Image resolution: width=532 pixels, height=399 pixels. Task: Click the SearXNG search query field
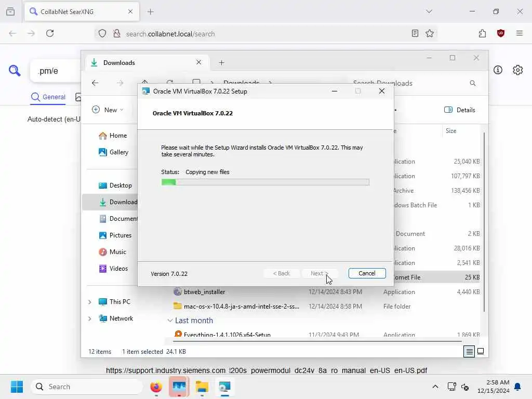tap(56, 71)
